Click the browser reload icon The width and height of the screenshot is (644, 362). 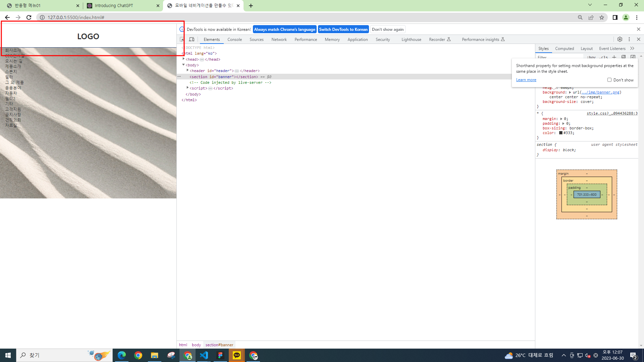click(x=29, y=17)
